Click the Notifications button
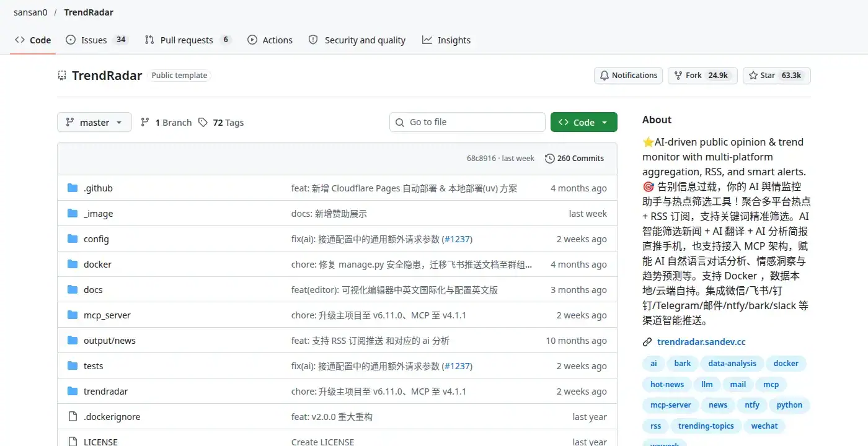The width and height of the screenshot is (868, 446). point(628,76)
